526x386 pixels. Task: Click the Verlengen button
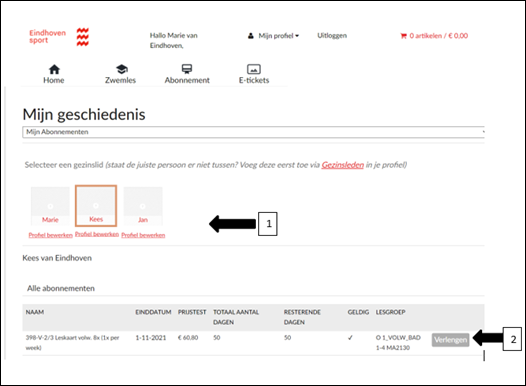coord(450,340)
